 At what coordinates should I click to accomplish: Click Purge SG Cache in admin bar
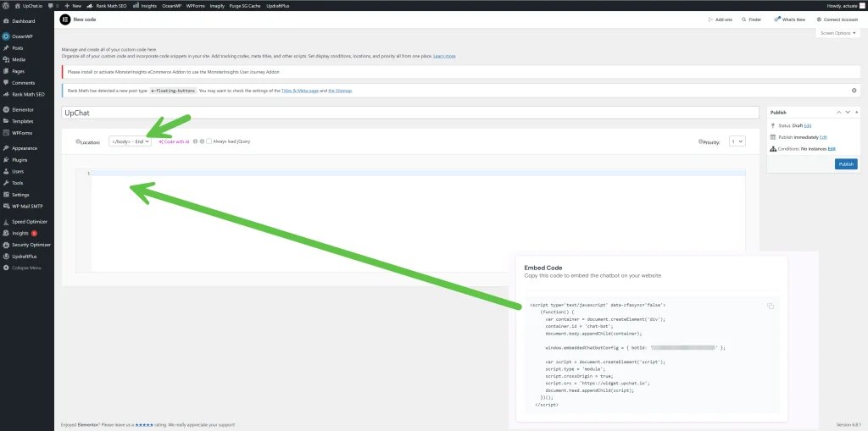[246, 5]
